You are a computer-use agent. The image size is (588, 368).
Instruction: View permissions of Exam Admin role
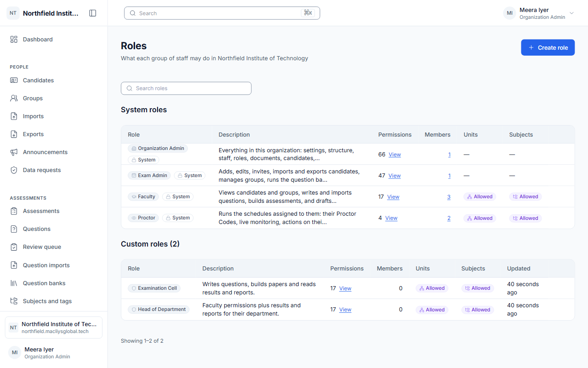click(x=395, y=176)
